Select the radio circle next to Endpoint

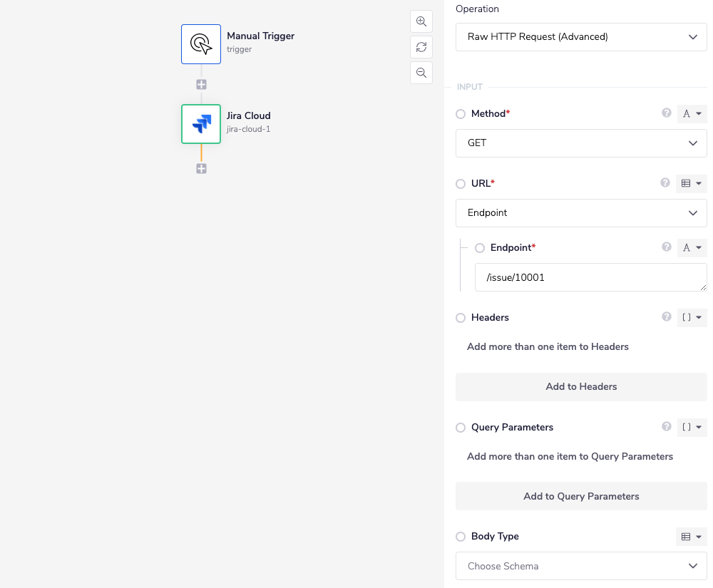pos(479,247)
